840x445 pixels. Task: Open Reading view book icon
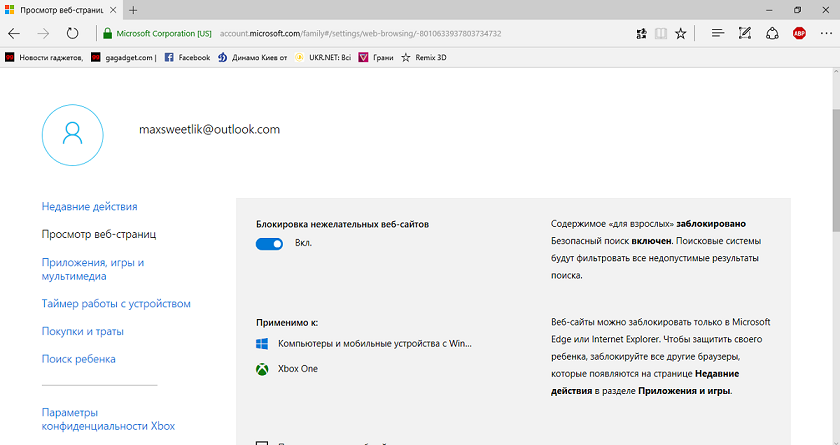coord(661,34)
